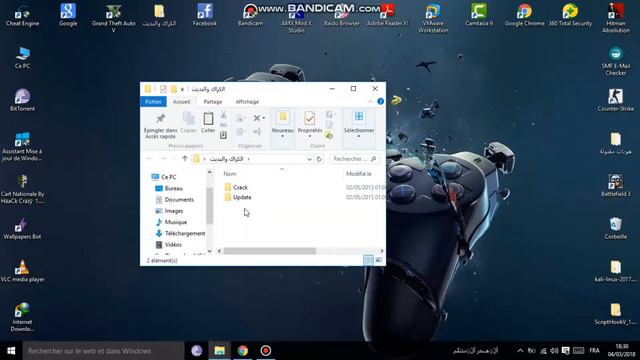Open the Nouveau dropdown
The image size is (640, 360).
click(282, 124)
